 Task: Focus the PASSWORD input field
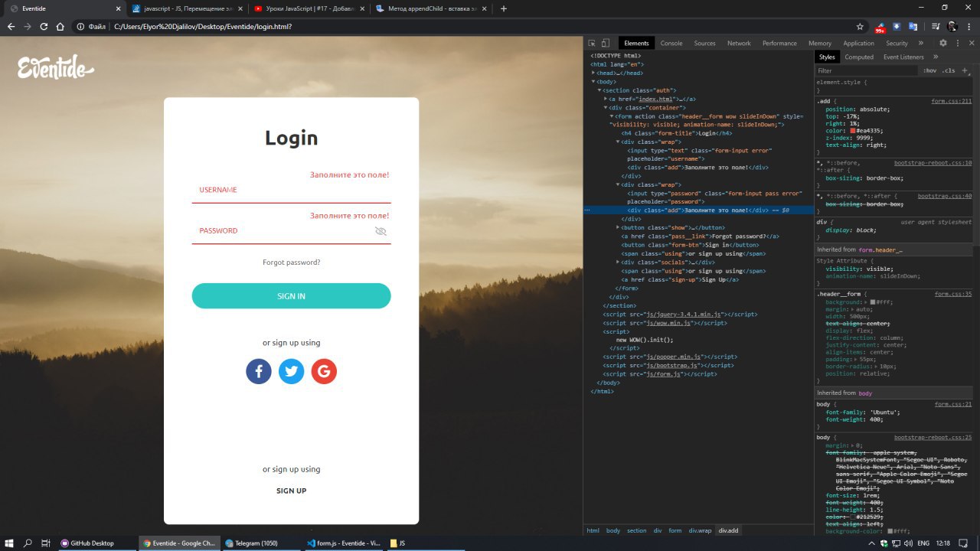coord(291,231)
